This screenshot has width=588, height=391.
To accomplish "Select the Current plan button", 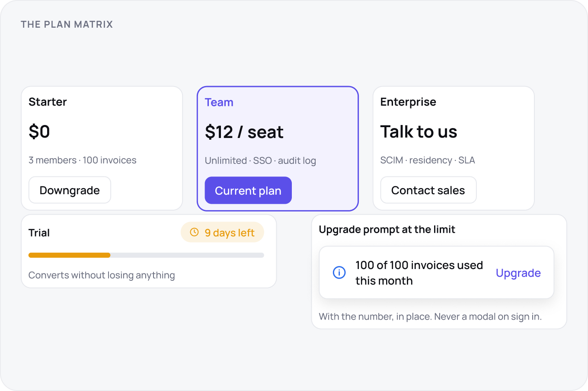I will pos(248,190).
